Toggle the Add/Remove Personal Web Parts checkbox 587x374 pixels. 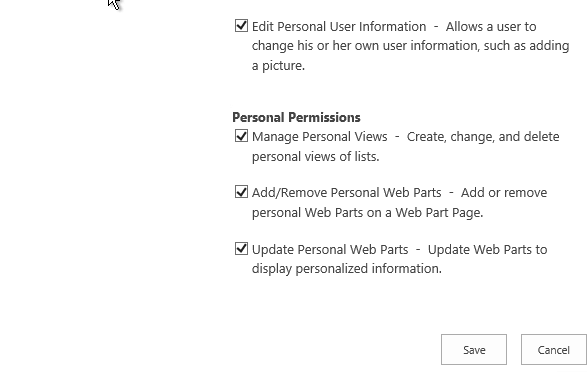[x=241, y=192]
